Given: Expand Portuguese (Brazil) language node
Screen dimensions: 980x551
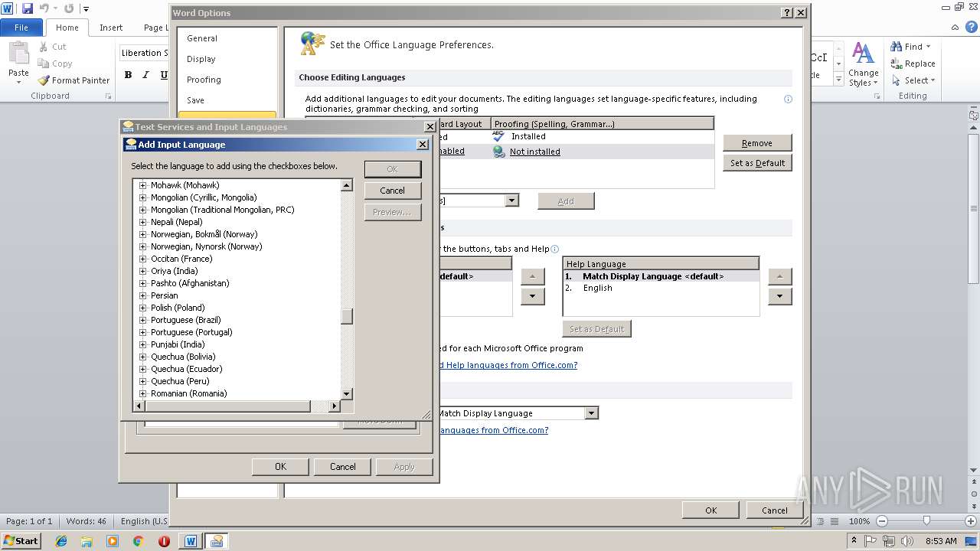Looking at the screenshot, I should click(x=142, y=320).
